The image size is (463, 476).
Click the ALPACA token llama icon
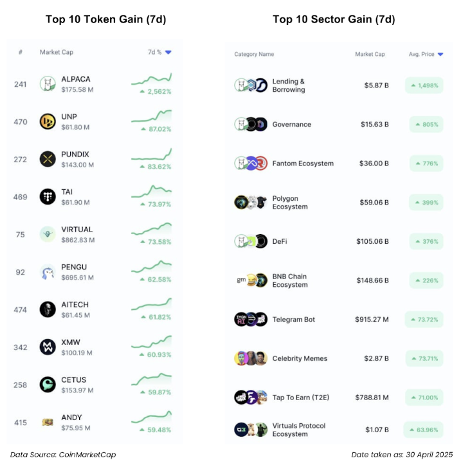48,84
